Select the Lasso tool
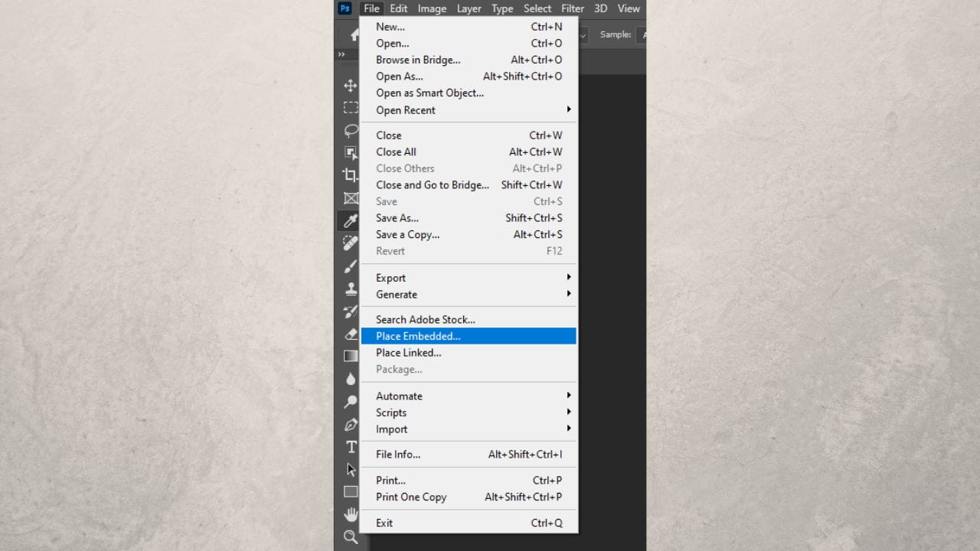Viewport: 980px width, 551px height. tap(351, 130)
